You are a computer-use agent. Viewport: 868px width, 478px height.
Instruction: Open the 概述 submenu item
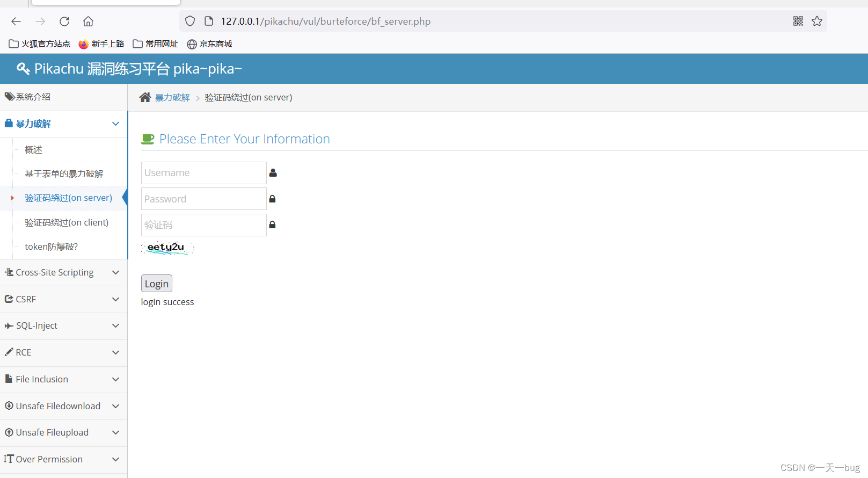(33, 150)
